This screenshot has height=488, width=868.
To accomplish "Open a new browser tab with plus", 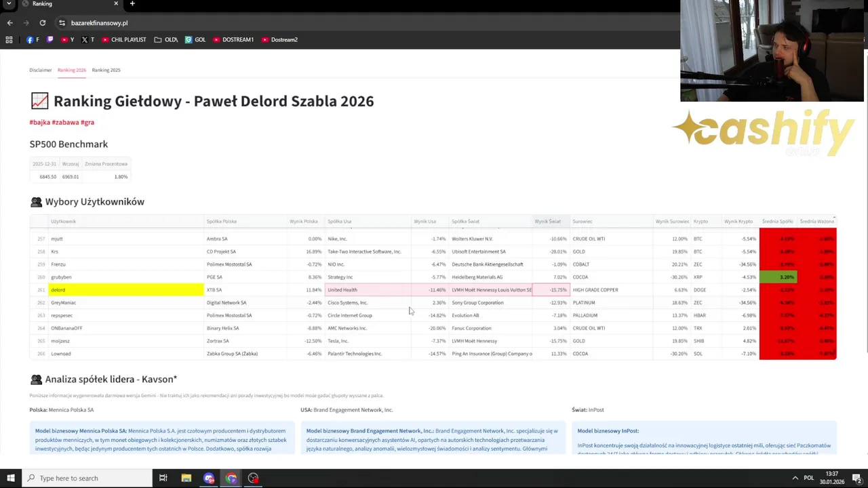I will [x=132, y=4].
